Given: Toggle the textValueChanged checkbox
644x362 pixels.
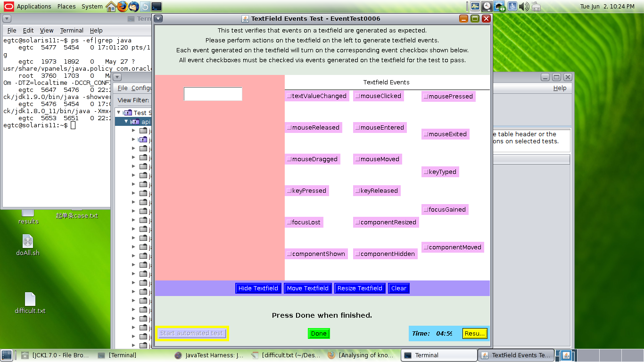Looking at the screenshot, I should pos(289,96).
